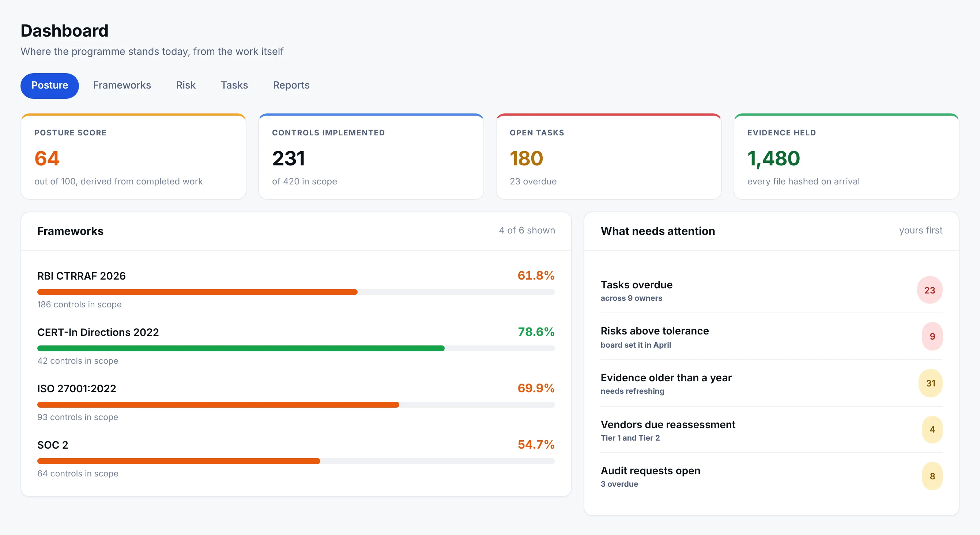The image size is (980, 535).
Task: Click the 69.9% completion value
Action: tap(536, 388)
